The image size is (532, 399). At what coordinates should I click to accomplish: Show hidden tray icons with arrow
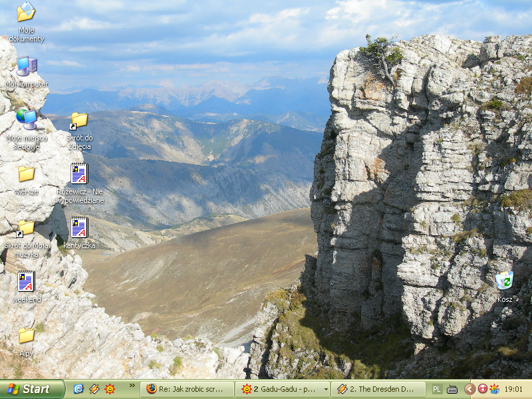pyautogui.click(x=469, y=389)
